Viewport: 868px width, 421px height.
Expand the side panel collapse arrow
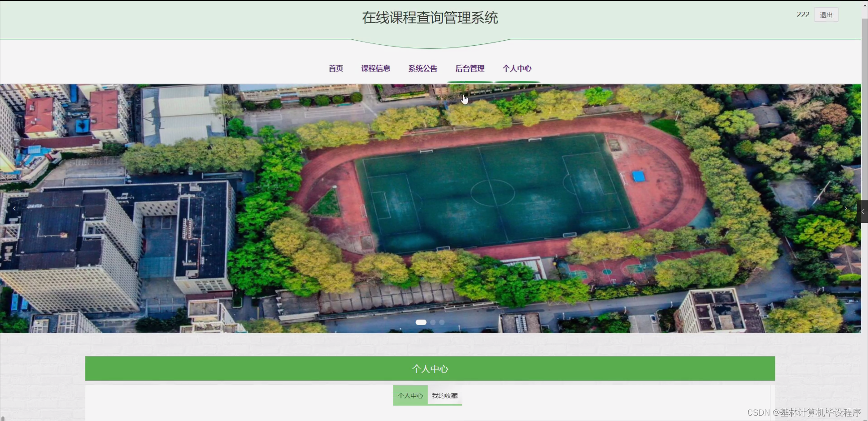(x=863, y=212)
